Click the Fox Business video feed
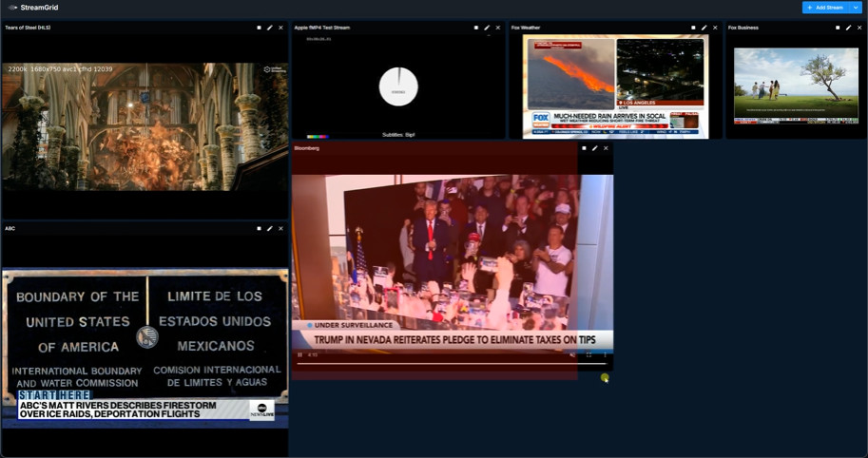The height and width of the screenshot is (458, 868). 796,86
